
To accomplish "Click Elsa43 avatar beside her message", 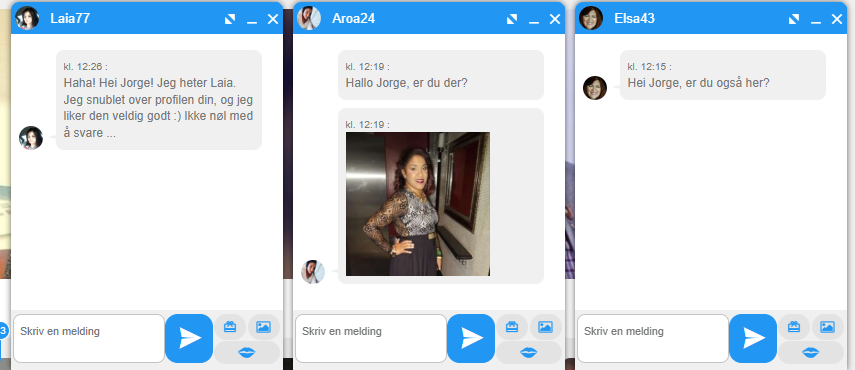I will point(595,88).
